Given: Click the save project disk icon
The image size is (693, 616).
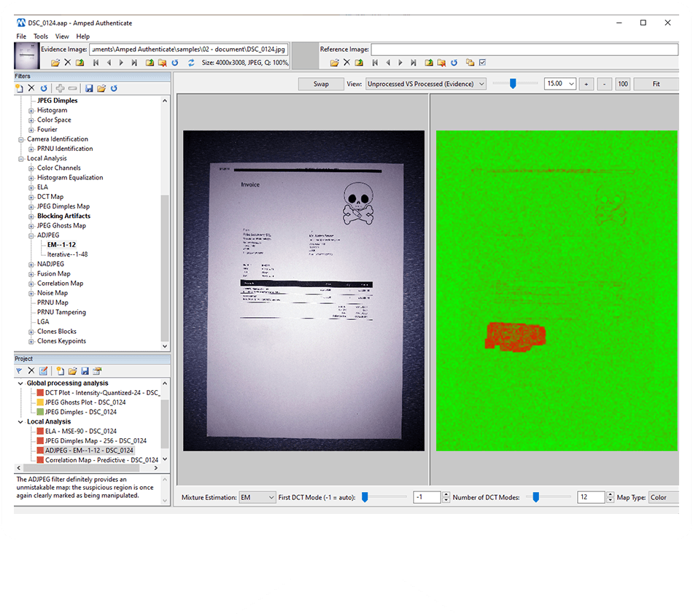Looking at the screenshot, I should [x=85, y=371].
